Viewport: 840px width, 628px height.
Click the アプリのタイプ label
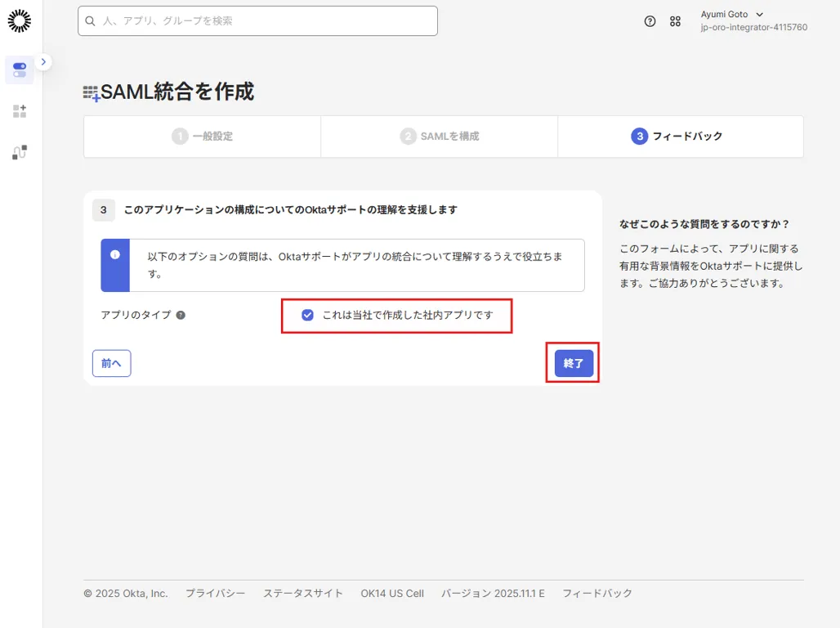point(136,315)
